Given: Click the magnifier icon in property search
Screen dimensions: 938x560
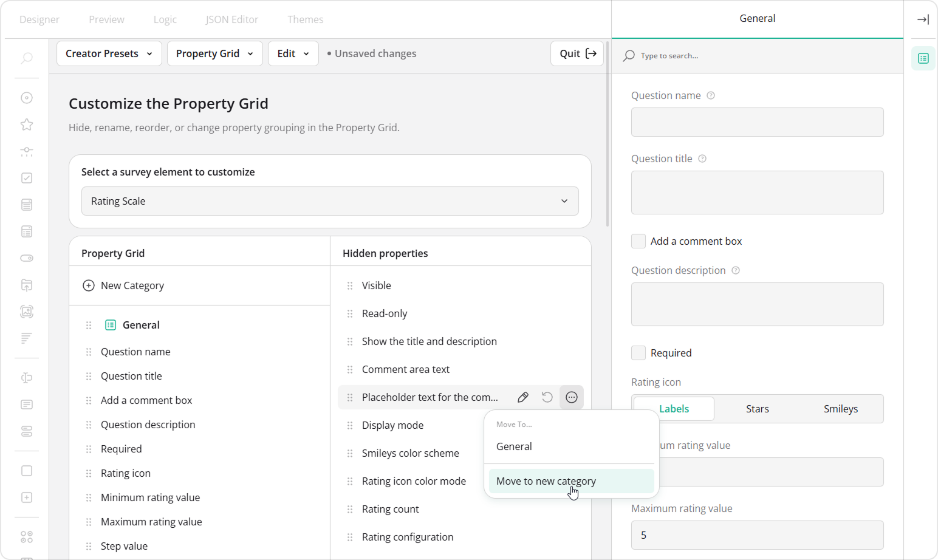Looking at the screenshot, I should [x=629, y=55].
